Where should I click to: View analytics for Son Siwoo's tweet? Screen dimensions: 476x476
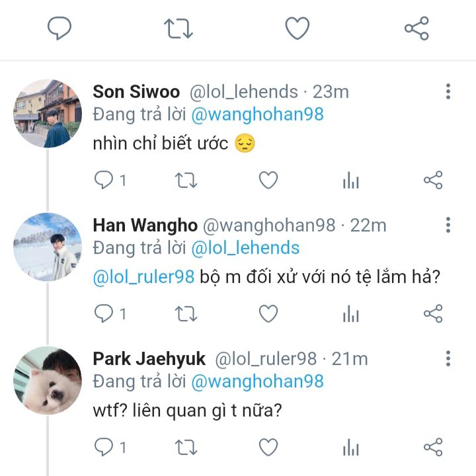coord(350,180)
